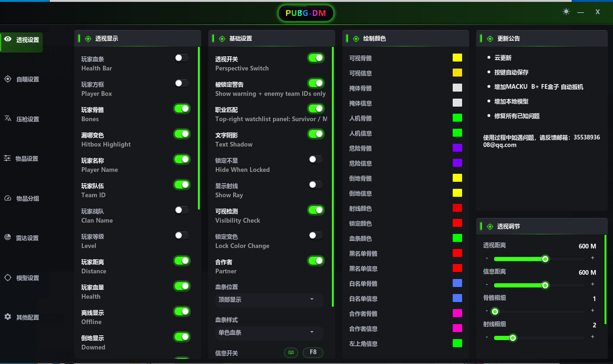Open the 物品分组 section
Screen dimensions: 613x364
(22, 198)
